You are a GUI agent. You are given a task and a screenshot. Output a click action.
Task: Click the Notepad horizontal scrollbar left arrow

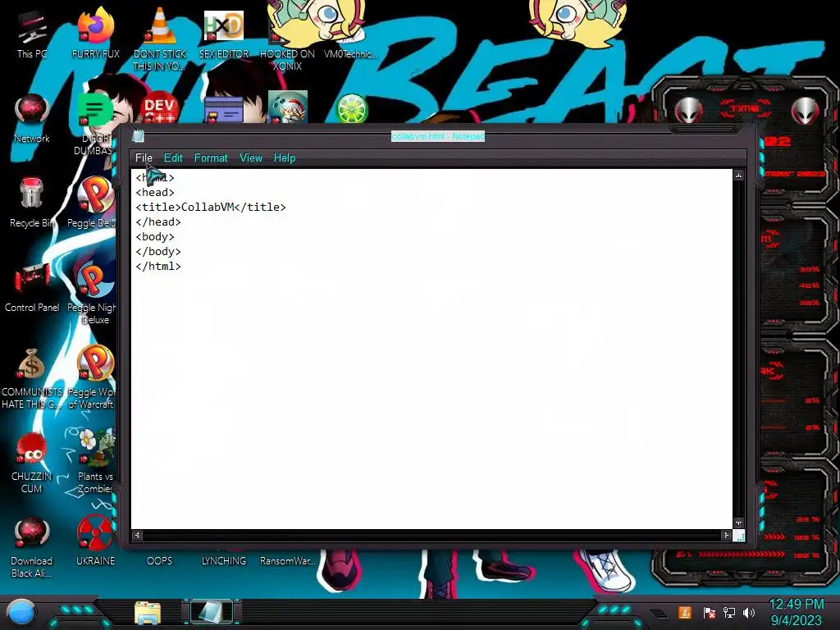tap(137, 535)
